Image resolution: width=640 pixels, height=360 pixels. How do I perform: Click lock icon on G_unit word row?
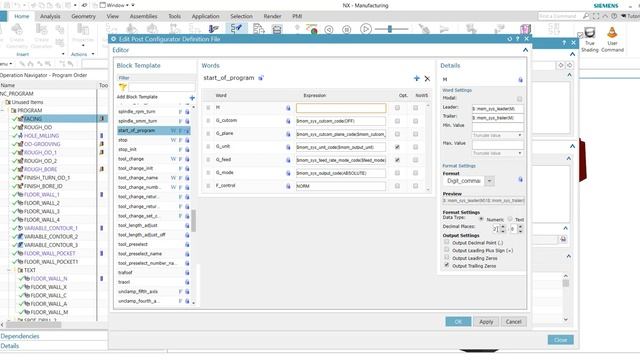(x=288, y=147)
